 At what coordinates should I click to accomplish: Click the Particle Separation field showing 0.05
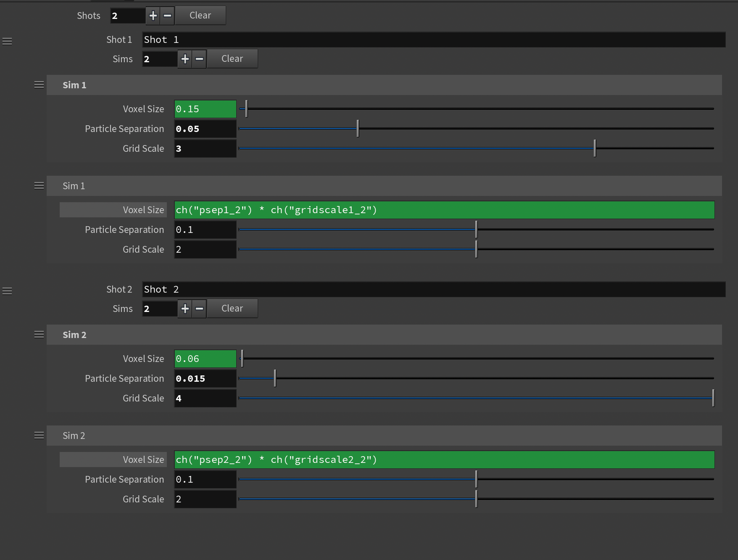(x=205, y=129)
